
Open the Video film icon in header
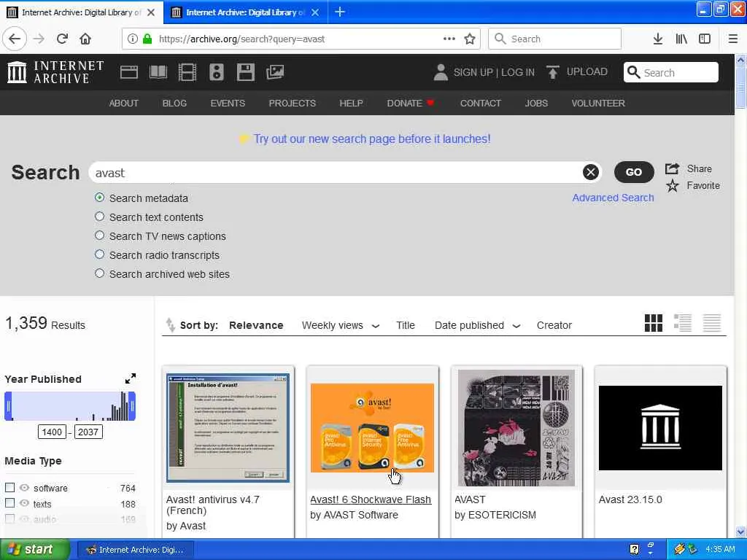[187, 72]
